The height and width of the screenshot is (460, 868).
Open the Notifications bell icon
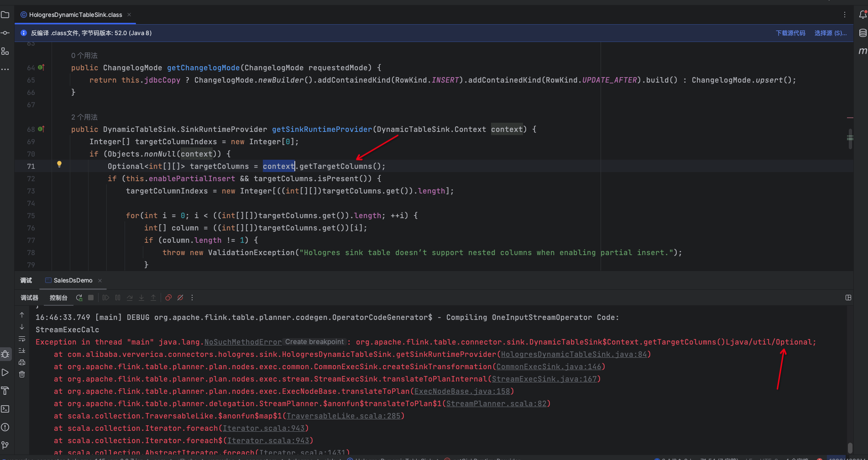click(x=863, y=15)
